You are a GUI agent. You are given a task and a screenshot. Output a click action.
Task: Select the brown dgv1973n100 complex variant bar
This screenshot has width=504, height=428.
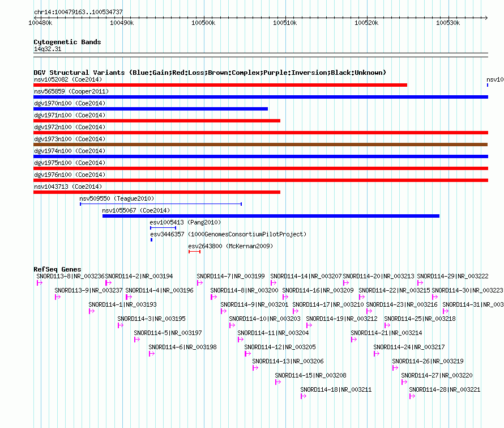260,145
